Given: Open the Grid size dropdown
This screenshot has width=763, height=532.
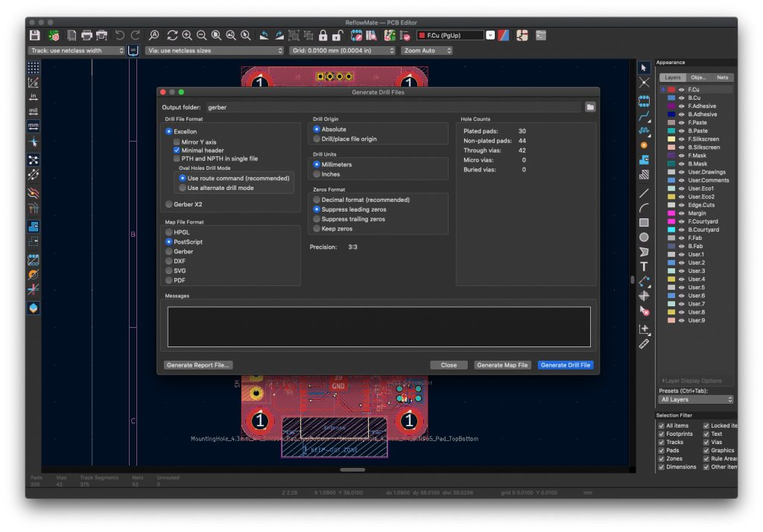Looking at the screenshot, I should pos(342,51).
